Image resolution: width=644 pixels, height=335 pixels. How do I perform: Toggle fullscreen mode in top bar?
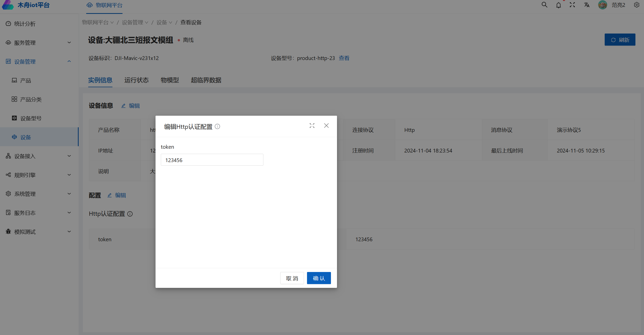pyautogui.click(x=572, y=5)
